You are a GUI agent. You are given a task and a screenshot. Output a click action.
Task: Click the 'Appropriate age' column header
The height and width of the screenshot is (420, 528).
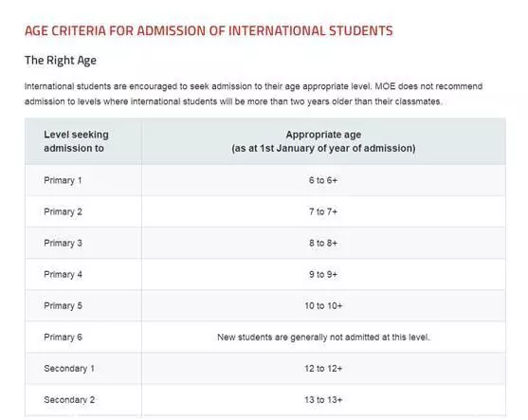(323, 141)
